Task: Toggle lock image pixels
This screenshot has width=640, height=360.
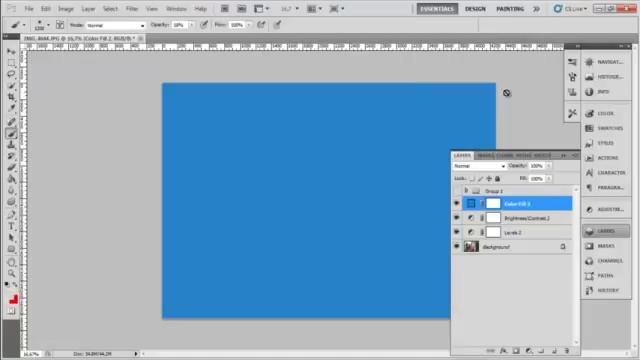Action: pyautogui.click(x=480, y=179)
